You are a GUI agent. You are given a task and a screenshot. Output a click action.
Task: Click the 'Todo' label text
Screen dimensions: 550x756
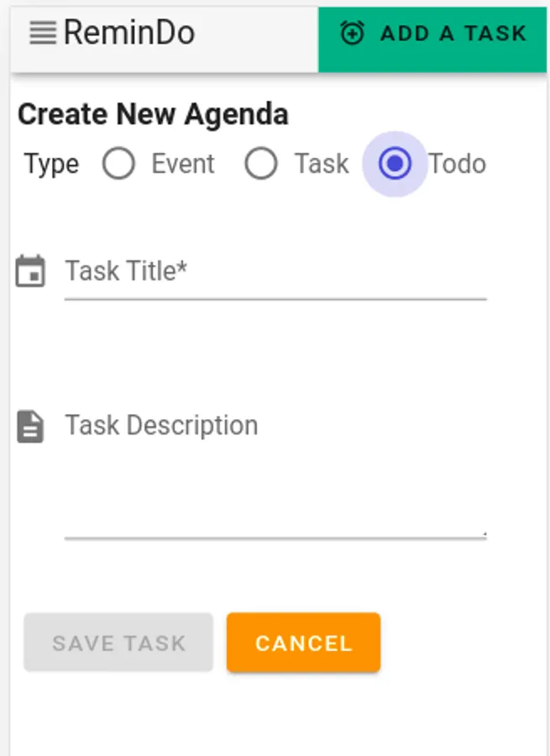point(457,164)
